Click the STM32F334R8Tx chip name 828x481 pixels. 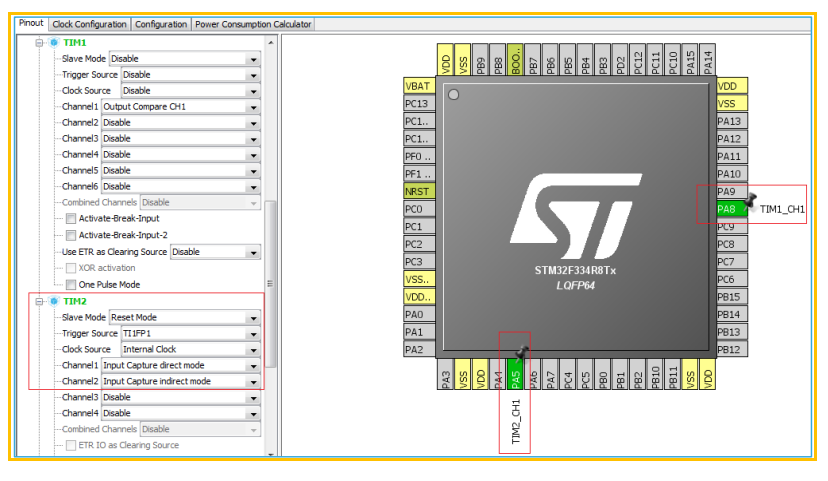coord(575,270)
